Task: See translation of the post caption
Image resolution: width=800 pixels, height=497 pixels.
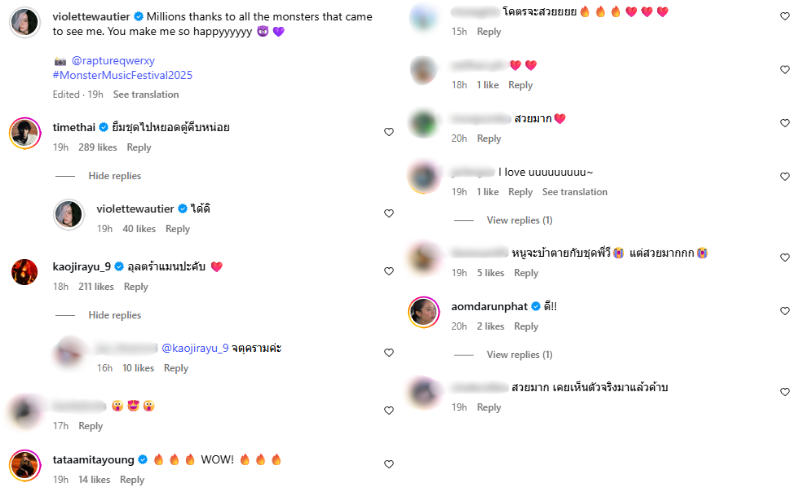Action: (x=146, y=94)
